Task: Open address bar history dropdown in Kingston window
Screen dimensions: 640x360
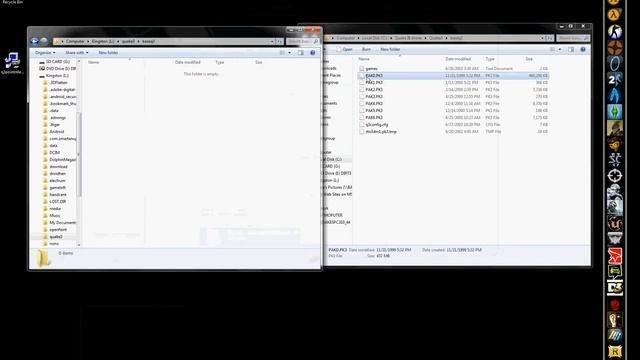Action: point(272,41)
